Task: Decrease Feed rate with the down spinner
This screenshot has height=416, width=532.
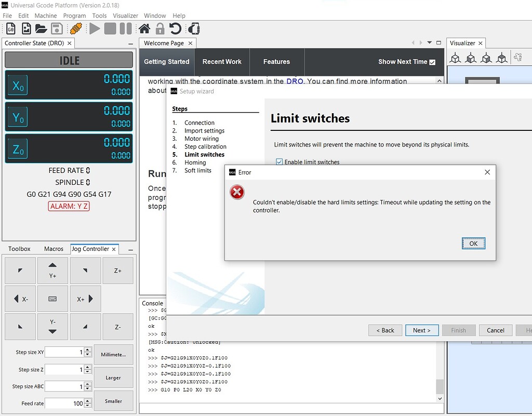Action: 88,406
